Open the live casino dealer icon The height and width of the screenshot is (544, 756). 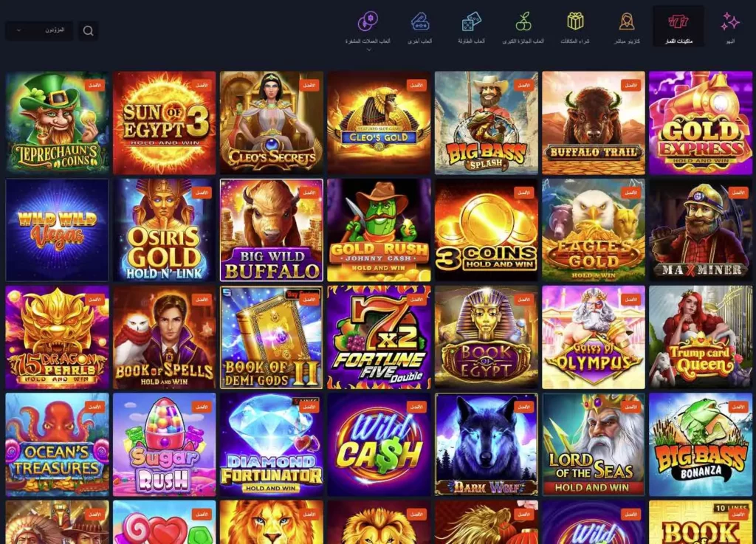(x=626, y=21)
